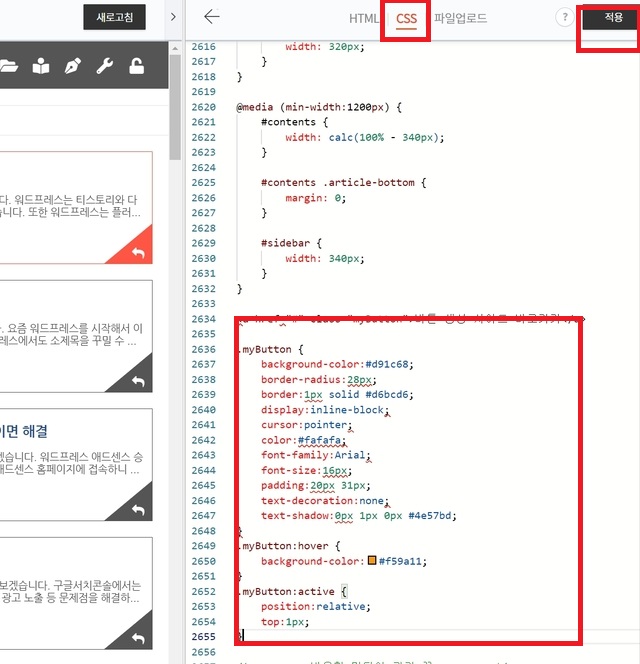Click the unlock padlock icon
The height and width of the screenshot is (664, 640).
pos(136,66)
